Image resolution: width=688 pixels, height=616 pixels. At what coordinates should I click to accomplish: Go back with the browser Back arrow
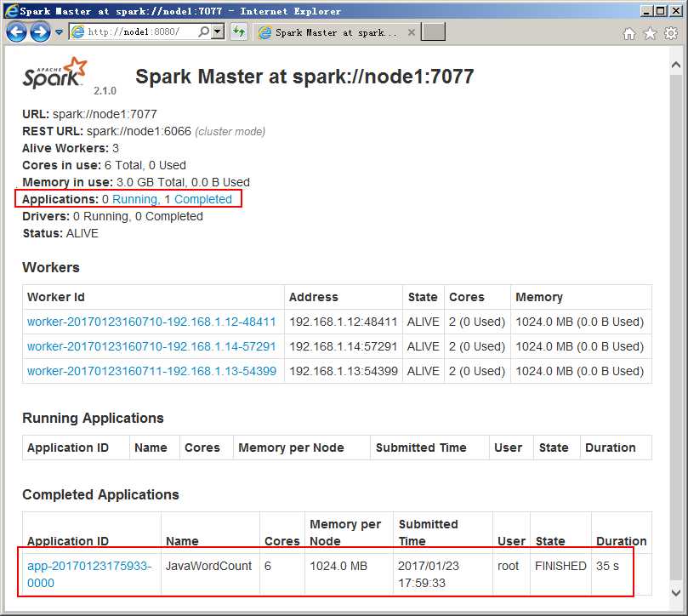[16, 32]
